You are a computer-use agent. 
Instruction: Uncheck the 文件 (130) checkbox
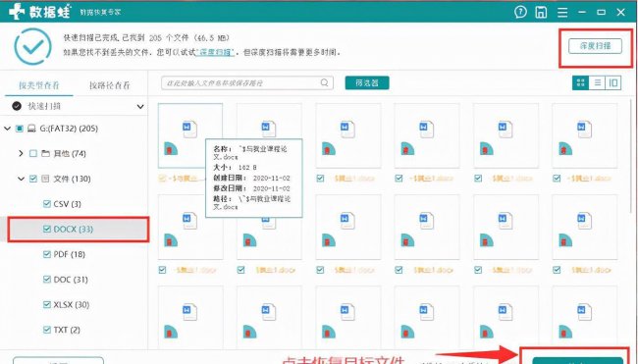click(x=33, y=179)
